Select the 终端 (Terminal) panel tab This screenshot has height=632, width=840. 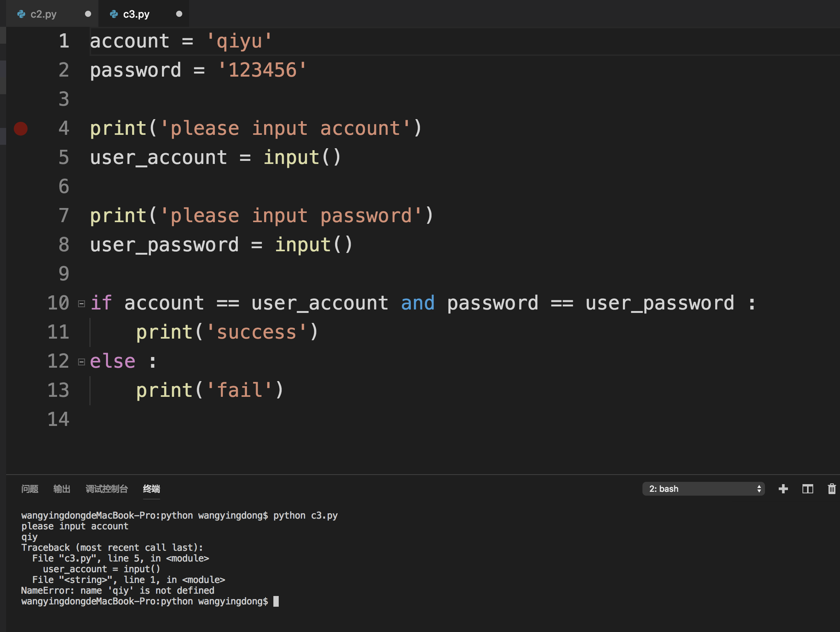click(151, 489)
